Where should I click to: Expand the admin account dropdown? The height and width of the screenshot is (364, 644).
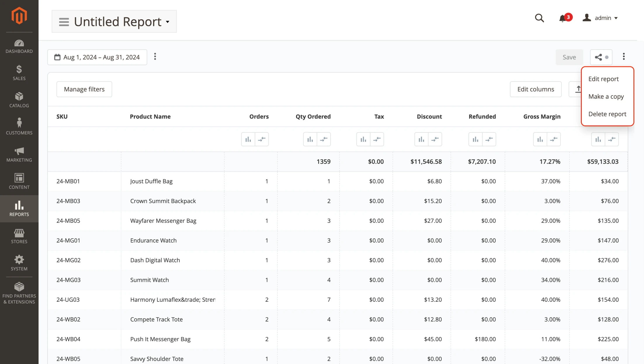[x=605, y=18]
